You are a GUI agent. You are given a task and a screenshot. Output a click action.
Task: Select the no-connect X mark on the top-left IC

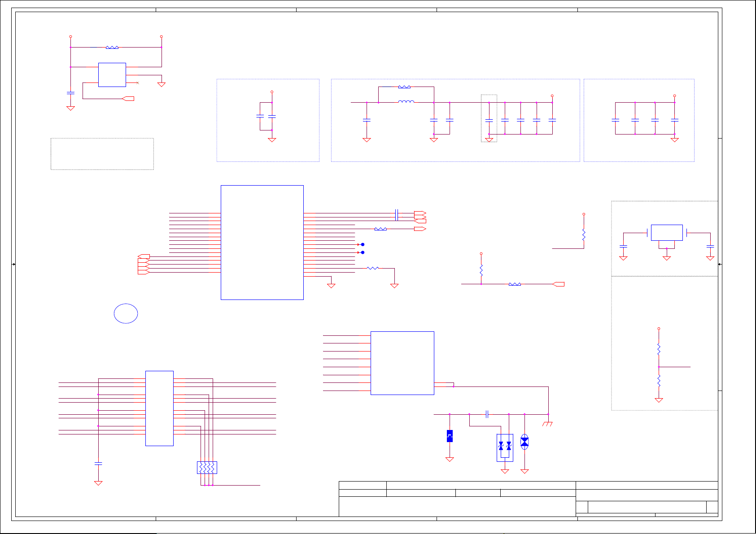click(138, 83)
